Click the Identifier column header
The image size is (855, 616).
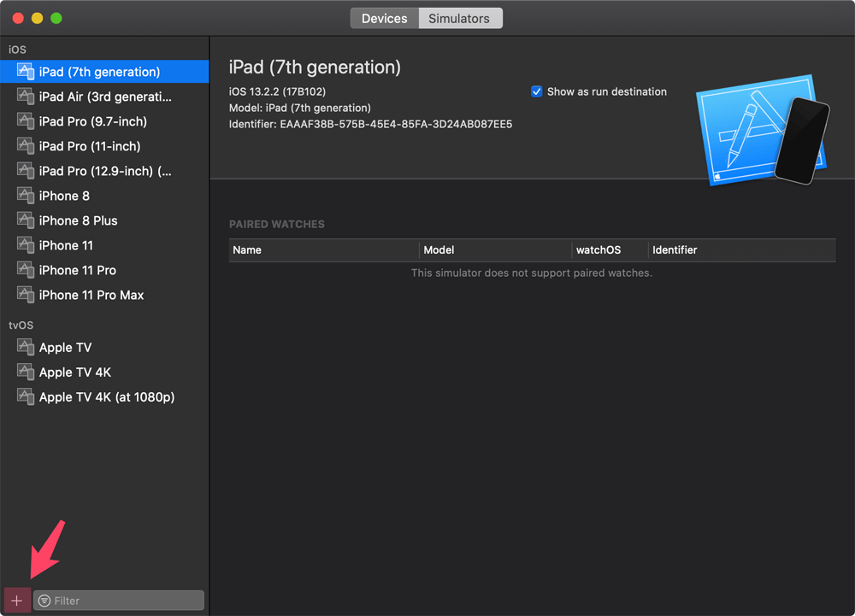(742, 250)
